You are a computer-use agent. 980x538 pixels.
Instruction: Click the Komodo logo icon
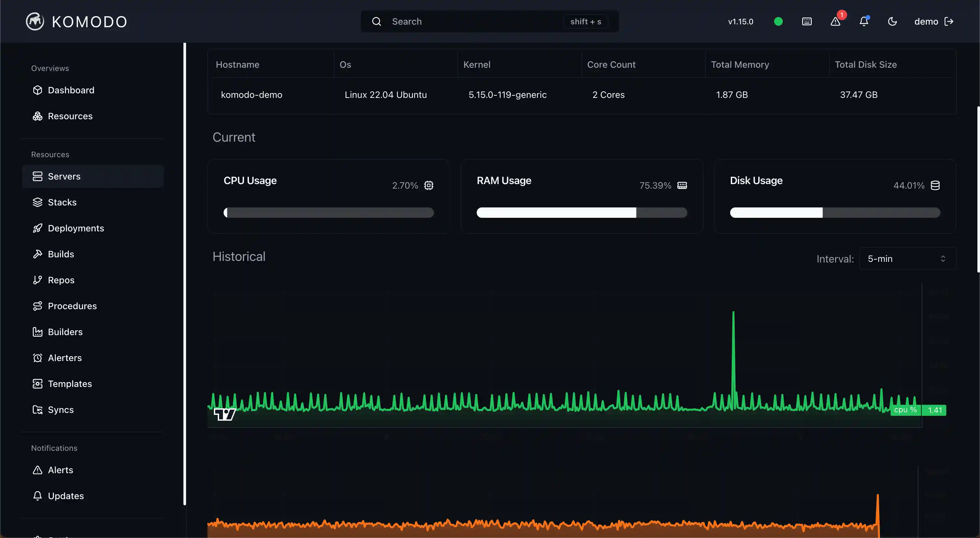[35, 21]
